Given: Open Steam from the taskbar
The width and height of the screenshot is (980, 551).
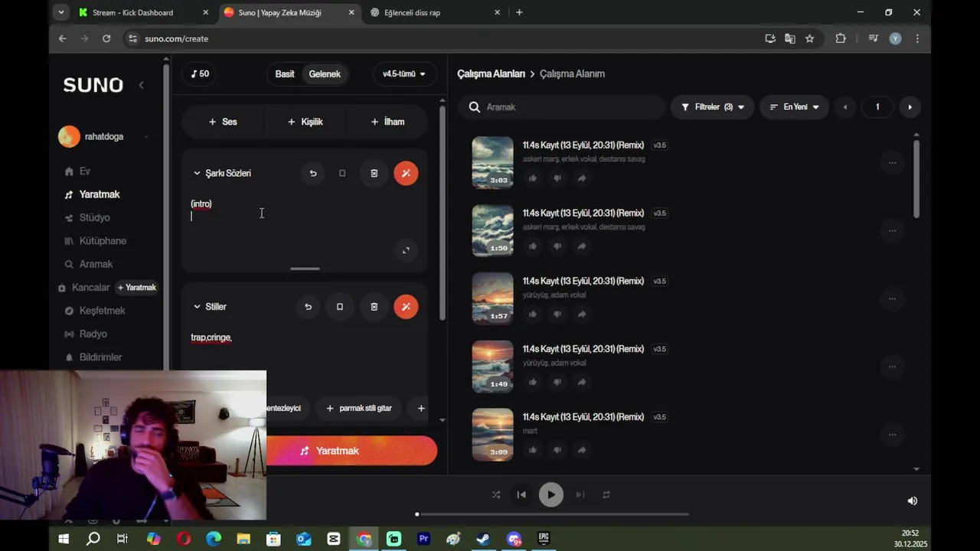Looking at the screenshot, I should 483,539.
